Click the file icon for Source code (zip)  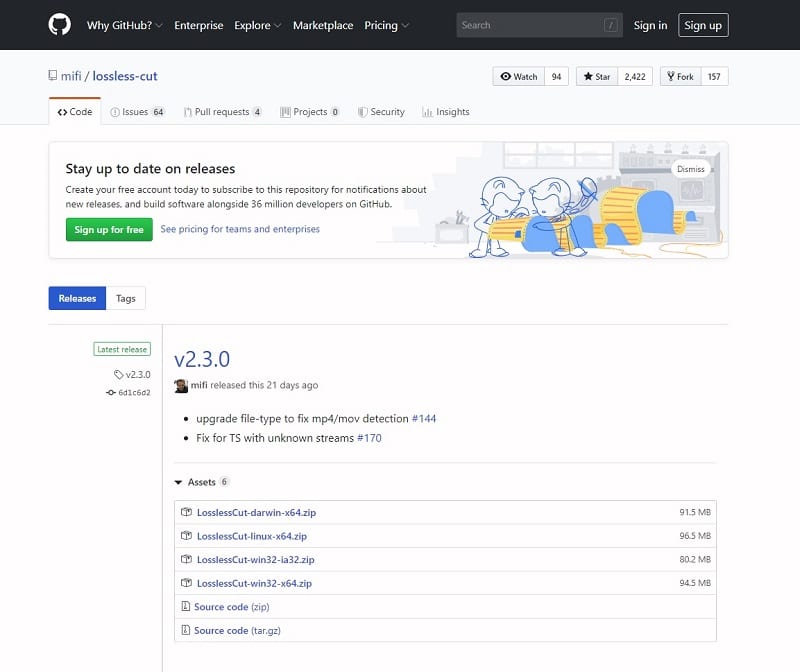tap(186, 606)
